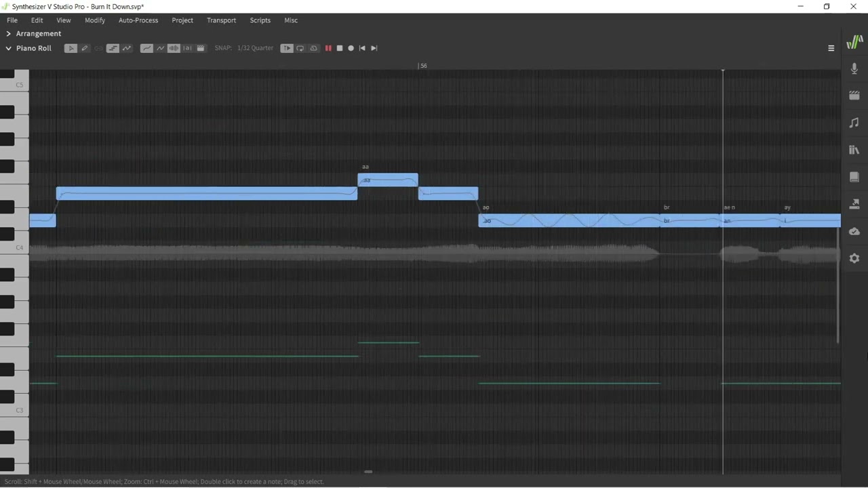Click the Synthesizer V logo in sidebar
868x488 pixels.
pos(854,43)
